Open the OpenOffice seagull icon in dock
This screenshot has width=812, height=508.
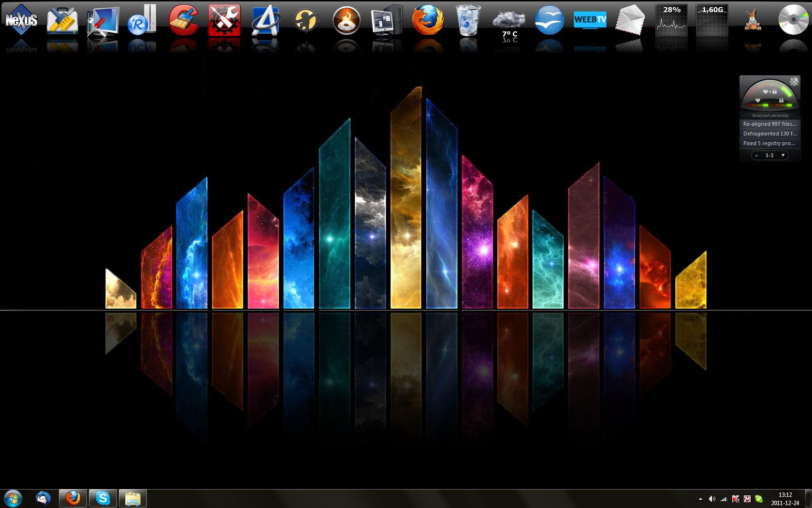tap(550, 20)
